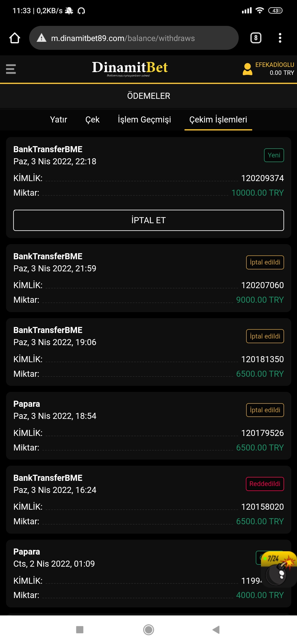Screen dimensions: 297x644
Task: Select the Çekim İşlemleri tab
Action: [x=218, y=119]
